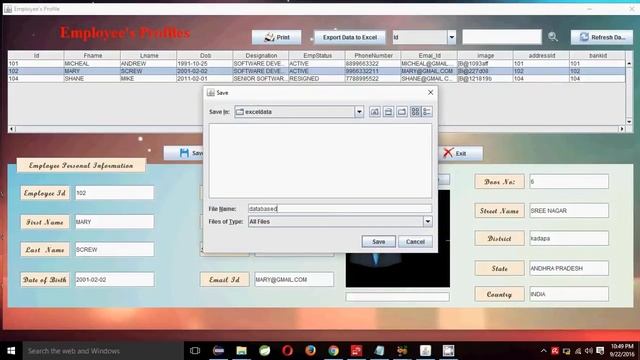Screen dimensions: 640x360
Task: Click the Create New Folder icon
Action: click(402, 111)
